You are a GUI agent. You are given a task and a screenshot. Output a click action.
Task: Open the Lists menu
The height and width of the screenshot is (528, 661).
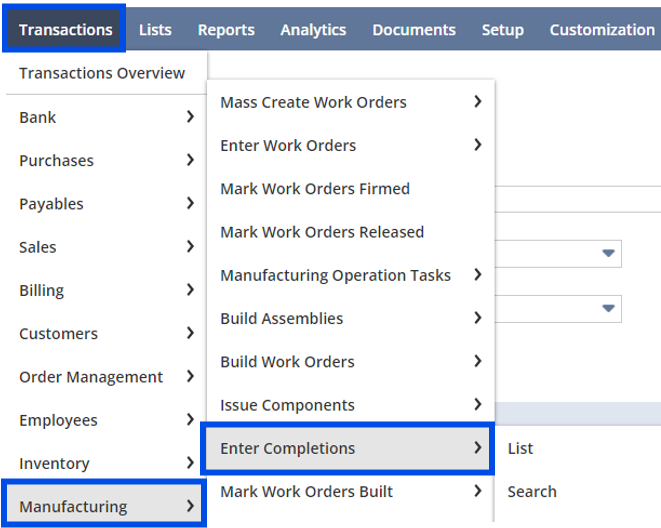click(x=155, y=30)
